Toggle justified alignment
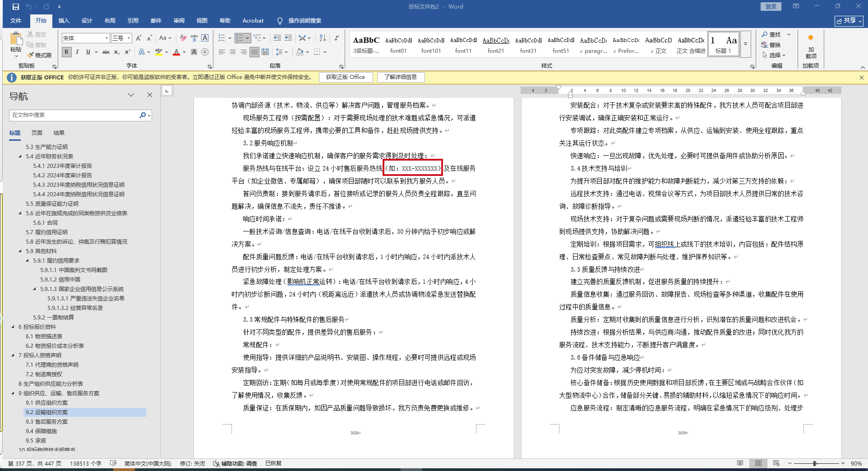This screenshot has height=471, width=868. [x=254, y=52]
